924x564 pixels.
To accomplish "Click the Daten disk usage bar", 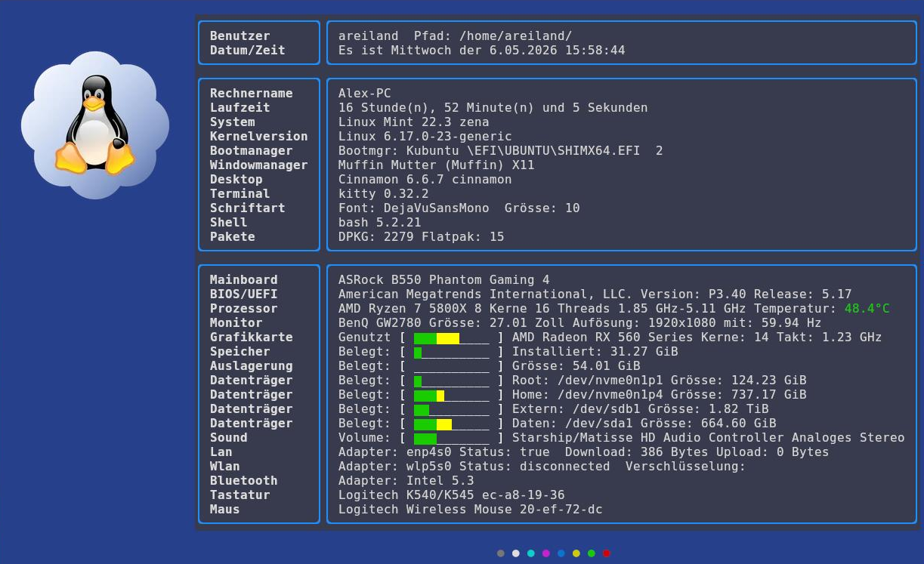I will pyautogui.click(x=452, y=424).
